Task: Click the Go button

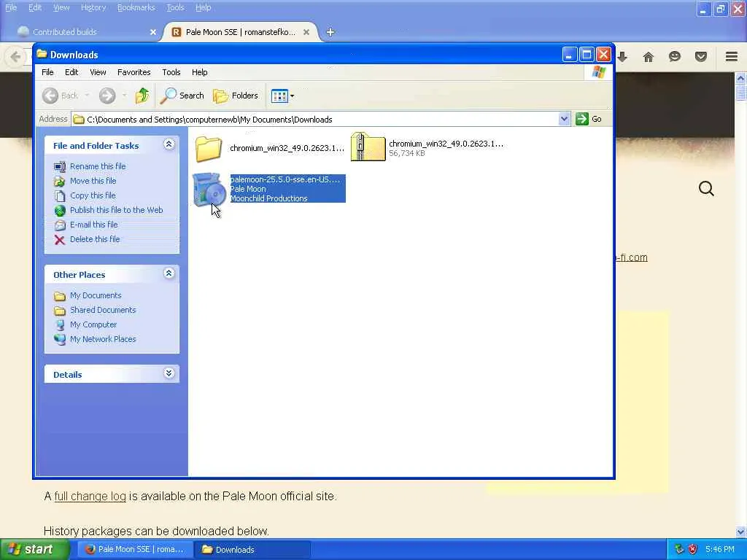Action: 589,119
